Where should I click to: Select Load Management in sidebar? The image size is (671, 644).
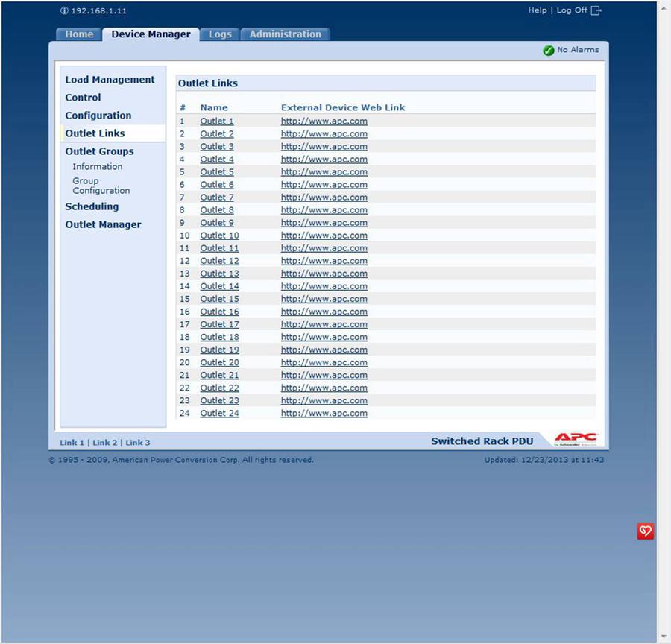110,80
